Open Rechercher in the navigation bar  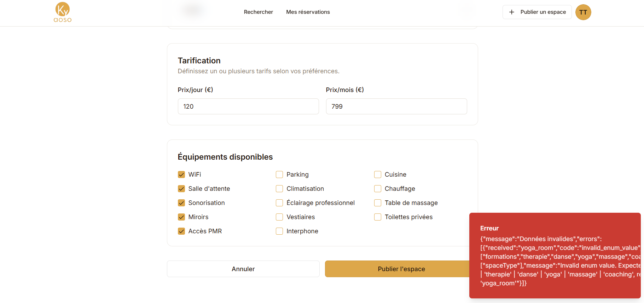pyautogui.click(x=258, y=12)
